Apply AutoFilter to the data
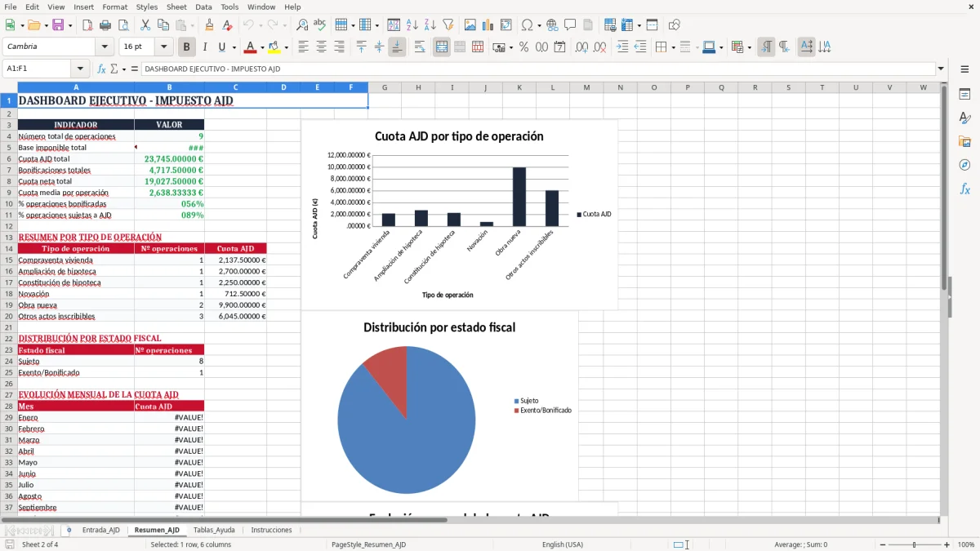The height and width of the screenshot is (551, 980). pyautogui.click(x=448, y=25)
